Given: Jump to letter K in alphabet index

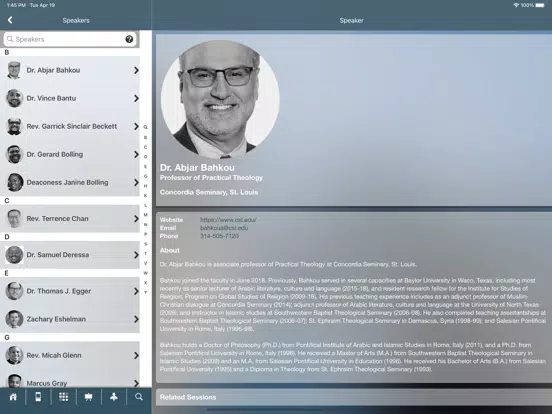Looking at the screenshot, I should (x=145, y=196).
